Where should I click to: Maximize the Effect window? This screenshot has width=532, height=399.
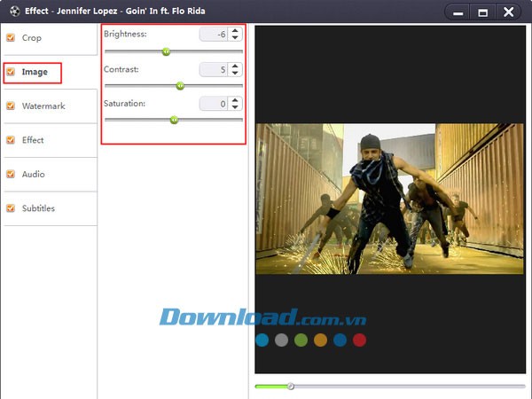pyautogui.click(x=483, y=13)
